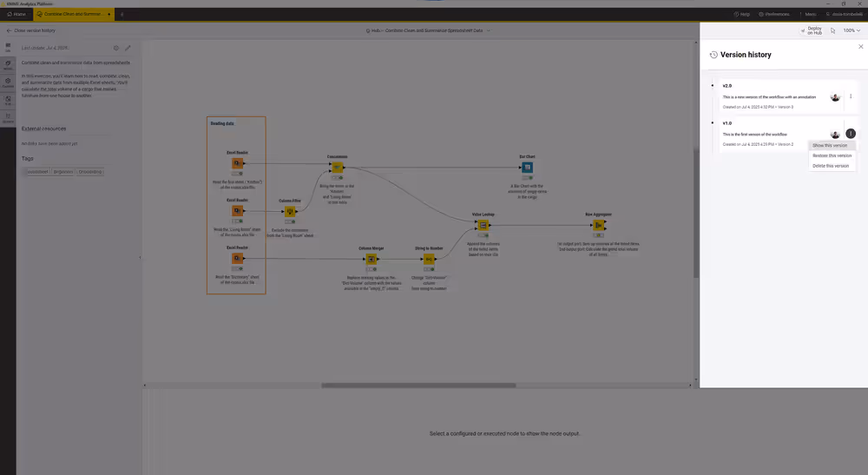Screen dimensions: 868x475
Task: Click the horizontal scrollbar under the canvas
Action: tap(418, 386)
